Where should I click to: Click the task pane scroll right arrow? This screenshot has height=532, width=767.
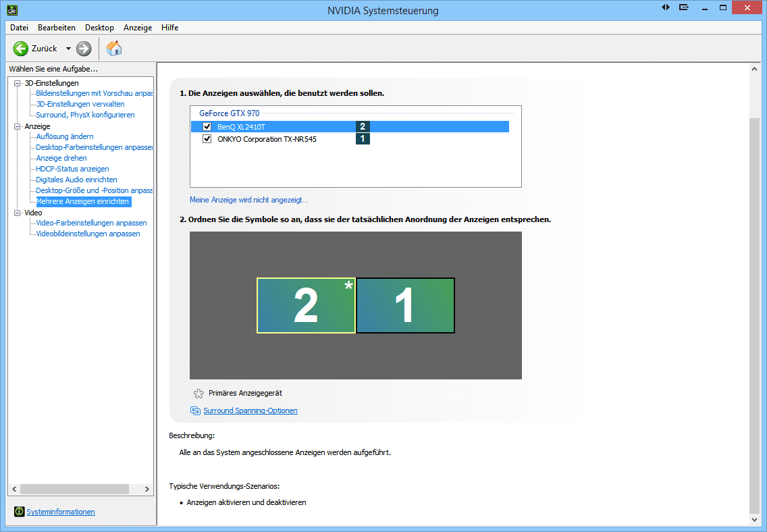pos(147,489)
